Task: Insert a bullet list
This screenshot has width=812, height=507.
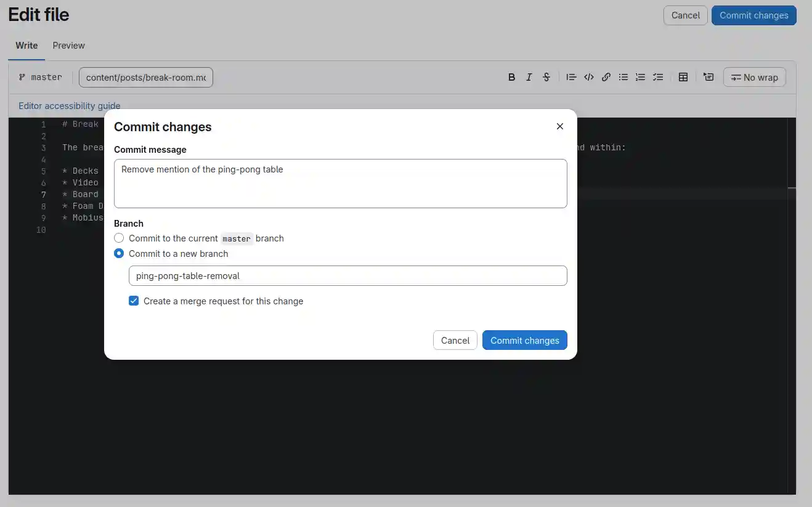Action: [623, 76]
